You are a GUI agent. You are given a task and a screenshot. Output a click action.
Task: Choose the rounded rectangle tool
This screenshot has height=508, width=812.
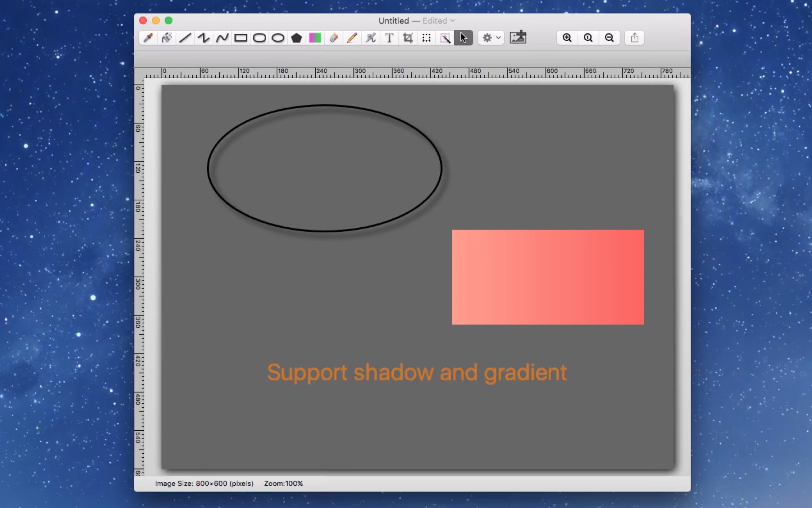tap(259, 38)
